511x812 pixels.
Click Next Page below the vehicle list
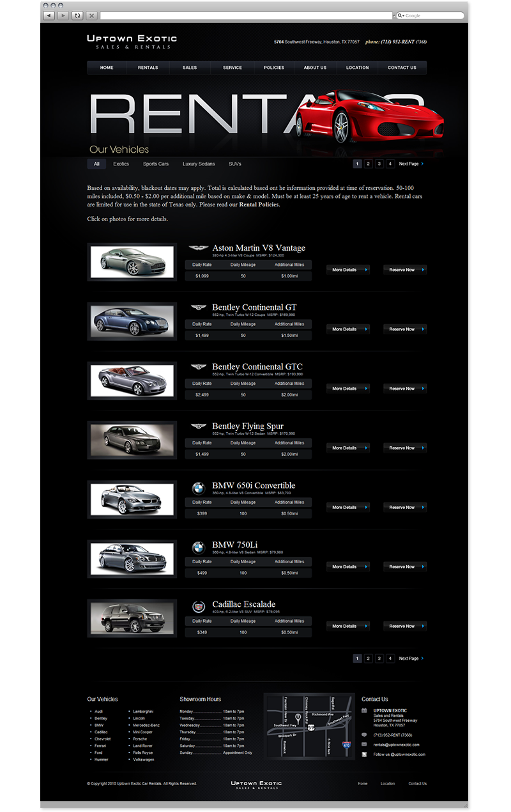411,659
